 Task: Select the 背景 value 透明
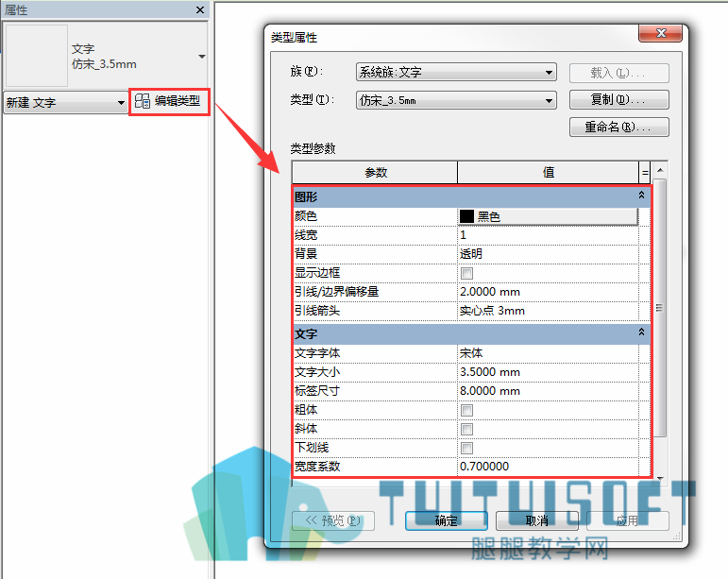tap(548, 254)
